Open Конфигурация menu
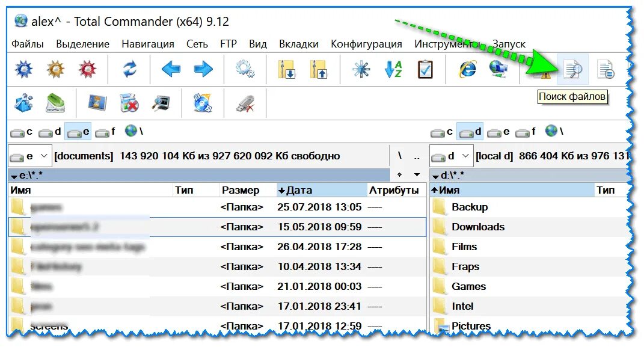Image resolution: width=644 pixels, height=347 pixels. tap(366, 44)
